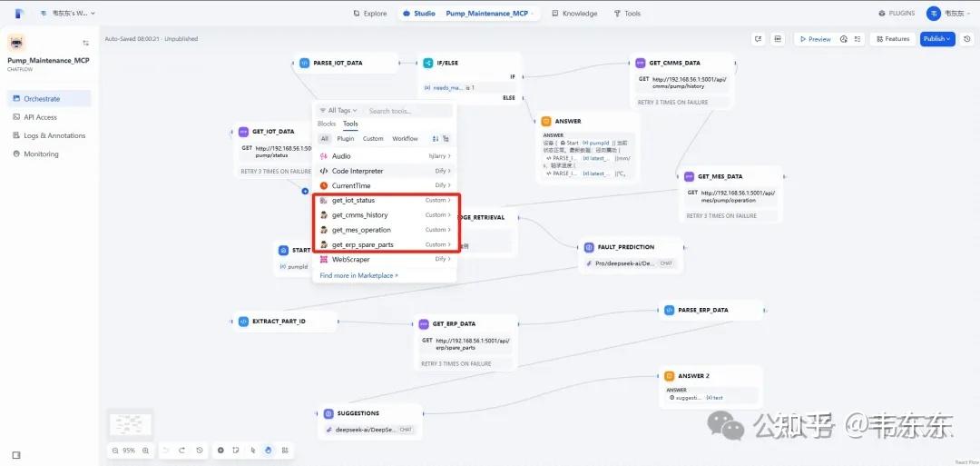Go to Orchestrate in sidebar
The image size is (980, 466).
(x=49, y=99)
